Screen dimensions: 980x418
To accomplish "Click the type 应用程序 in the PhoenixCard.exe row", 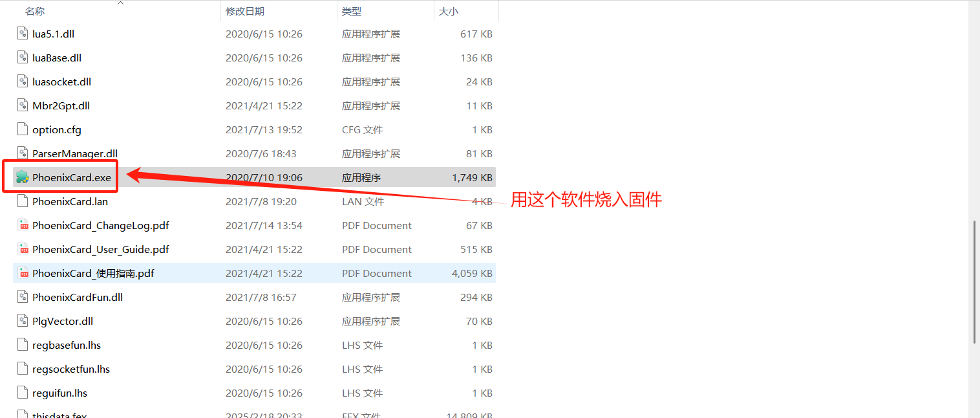I will point(361,177).
